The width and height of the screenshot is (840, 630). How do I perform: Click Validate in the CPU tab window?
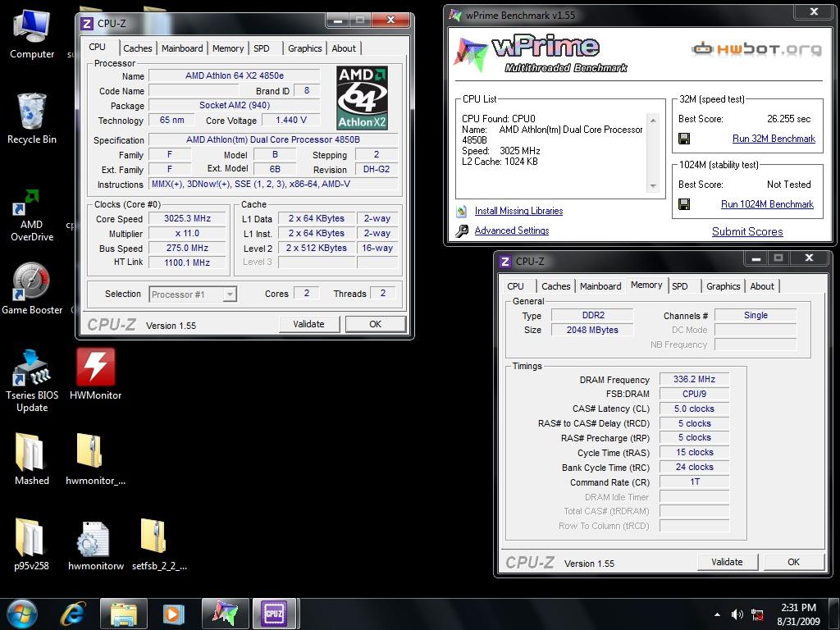click(x=309, y=324)
